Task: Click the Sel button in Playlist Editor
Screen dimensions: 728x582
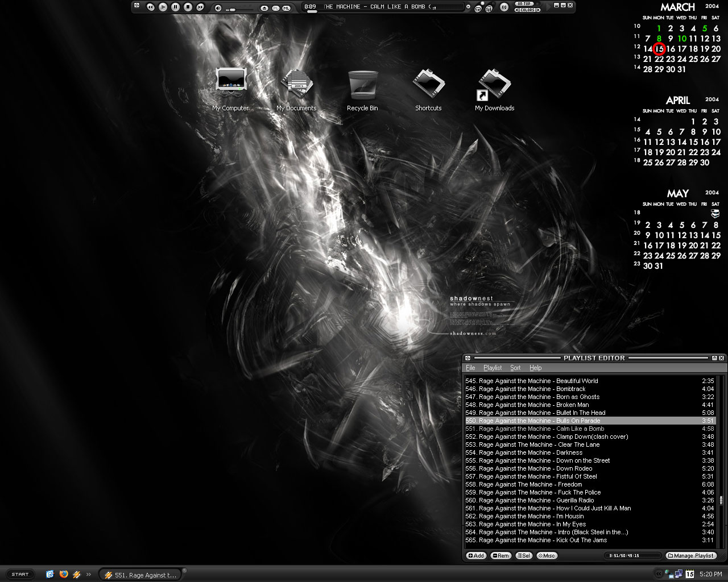Action: click(x=524, y=556)
